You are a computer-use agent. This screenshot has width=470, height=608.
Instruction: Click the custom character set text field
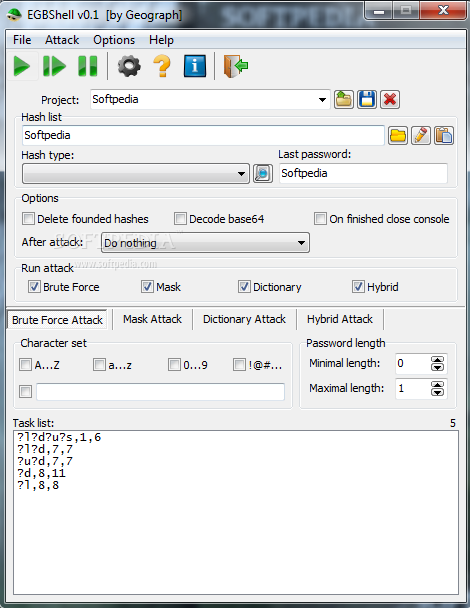(x=160, y=392)
